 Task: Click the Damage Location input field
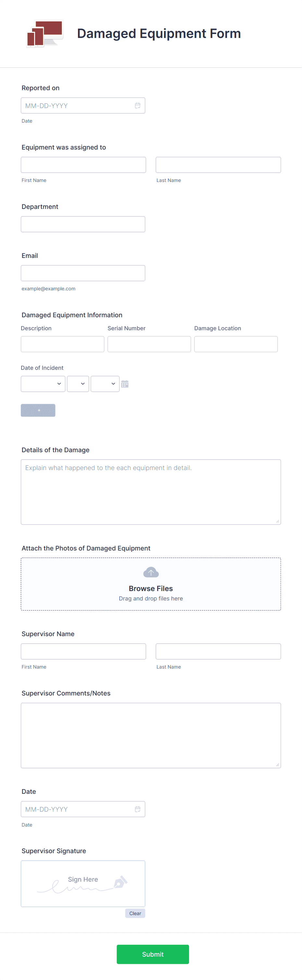click(236, 344)
